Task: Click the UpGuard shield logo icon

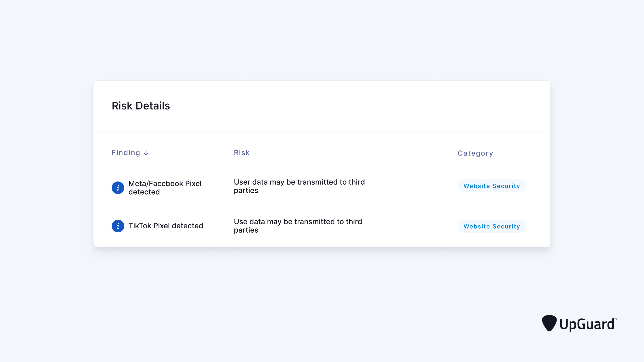Action: point(549,323)
